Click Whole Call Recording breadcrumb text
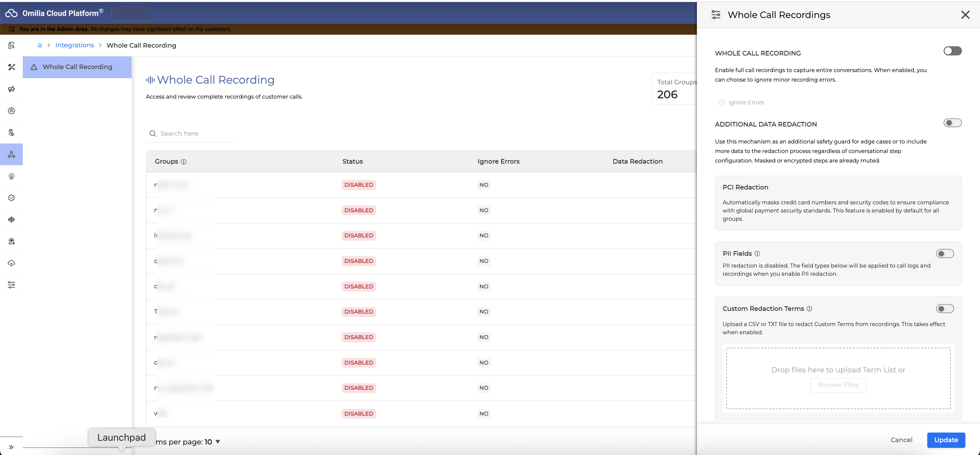Image resolution: width=980 pixels, height=455 pixels. pyautogui.click(x=141, y=45)
